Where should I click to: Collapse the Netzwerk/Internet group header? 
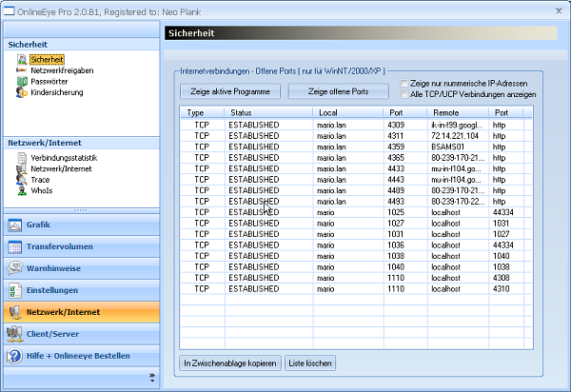(82, 143)
